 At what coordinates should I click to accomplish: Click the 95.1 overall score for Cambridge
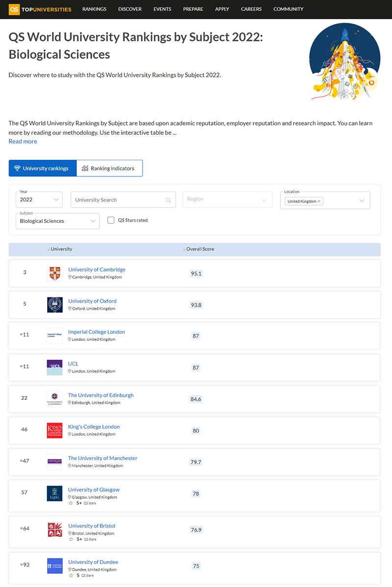click(x=196, y=274)
